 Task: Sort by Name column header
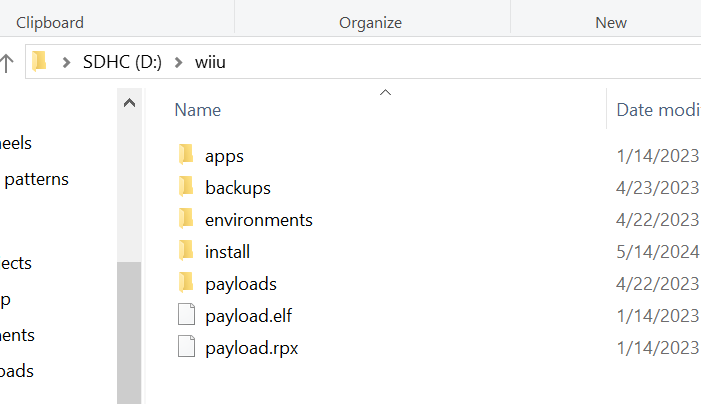point(198,110)
